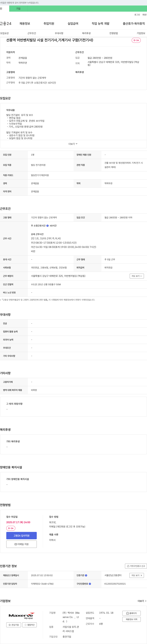Click the D-14 badge under 접수 마감일
This screenshot has height=644, width=147.
(x=11, y=528)
